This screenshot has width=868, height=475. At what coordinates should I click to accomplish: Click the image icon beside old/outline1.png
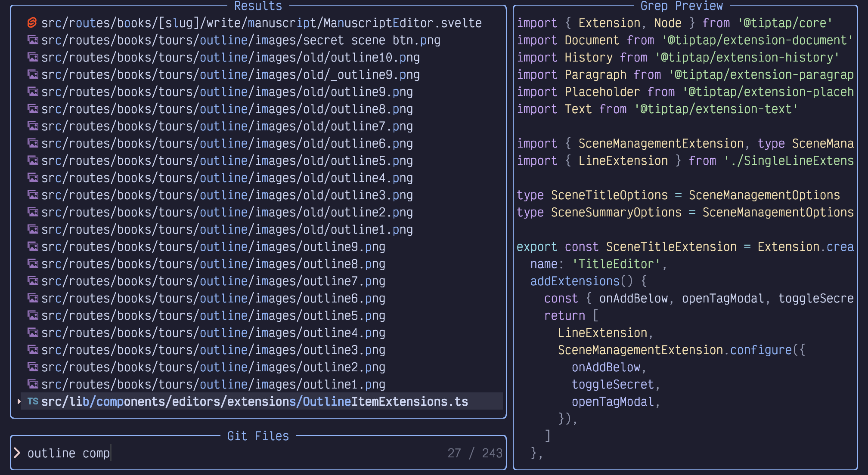[33, 229]
